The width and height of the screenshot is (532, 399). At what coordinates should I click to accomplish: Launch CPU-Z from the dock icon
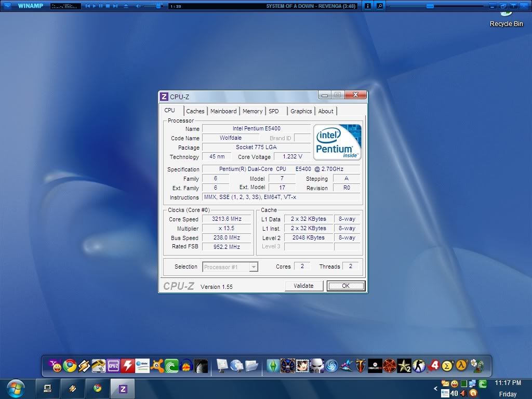coord(113,366)
